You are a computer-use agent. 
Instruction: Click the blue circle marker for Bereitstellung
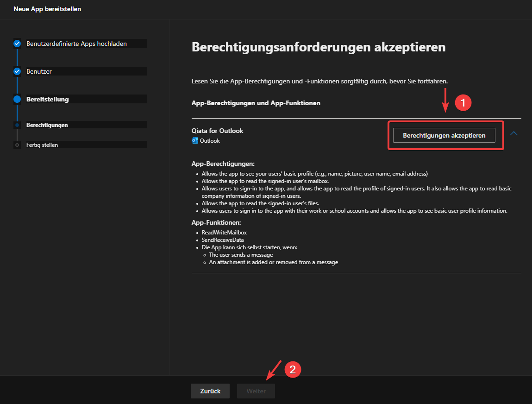[x=17, y=99]
